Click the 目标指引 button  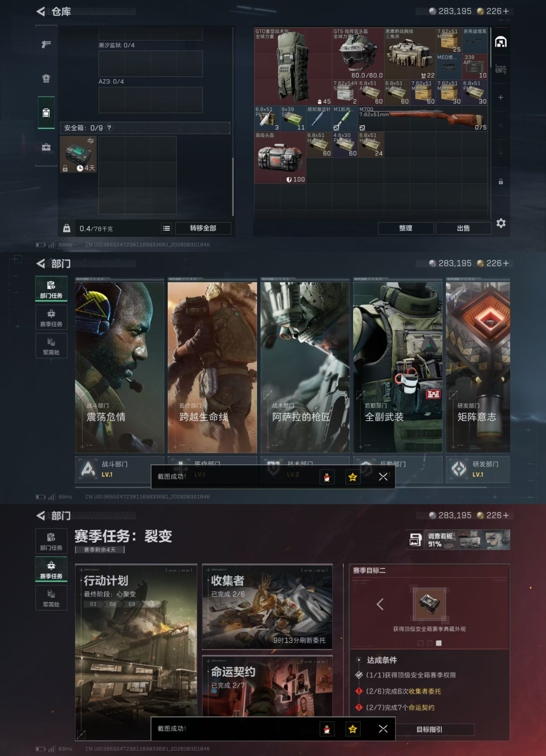(x=430, y=729)
